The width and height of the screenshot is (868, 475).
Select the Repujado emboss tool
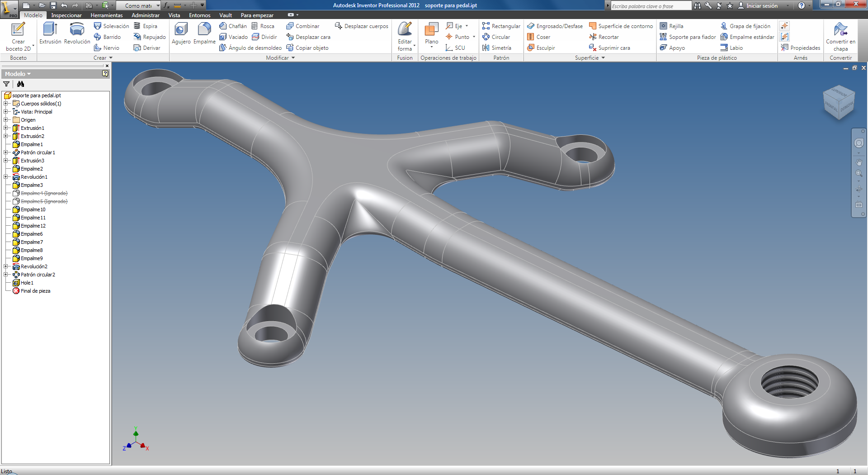point(150,37)
